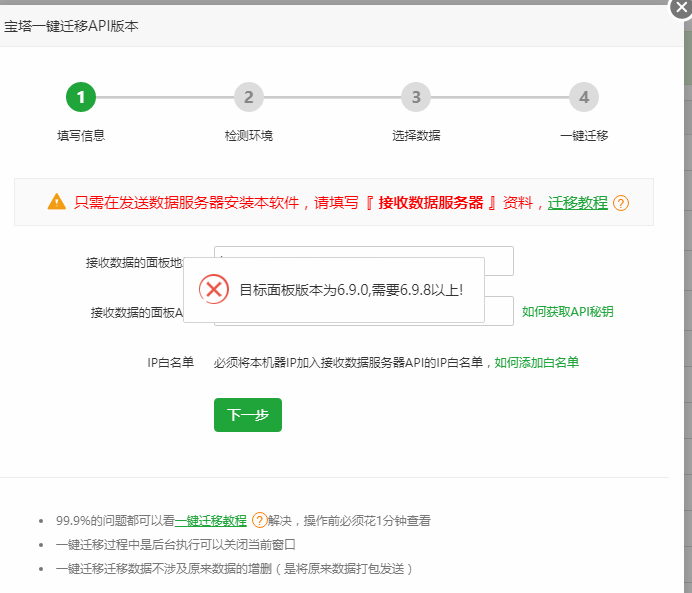This screenshot has width=692, height=593.
Task: Click the red error X icon in popup
Action: 214,289
